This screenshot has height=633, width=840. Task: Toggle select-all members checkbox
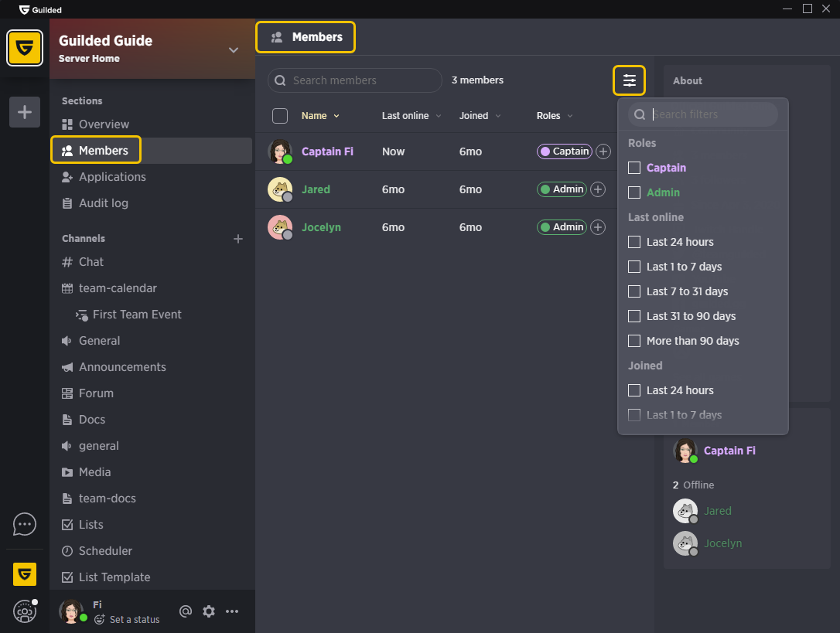(280, 116)
